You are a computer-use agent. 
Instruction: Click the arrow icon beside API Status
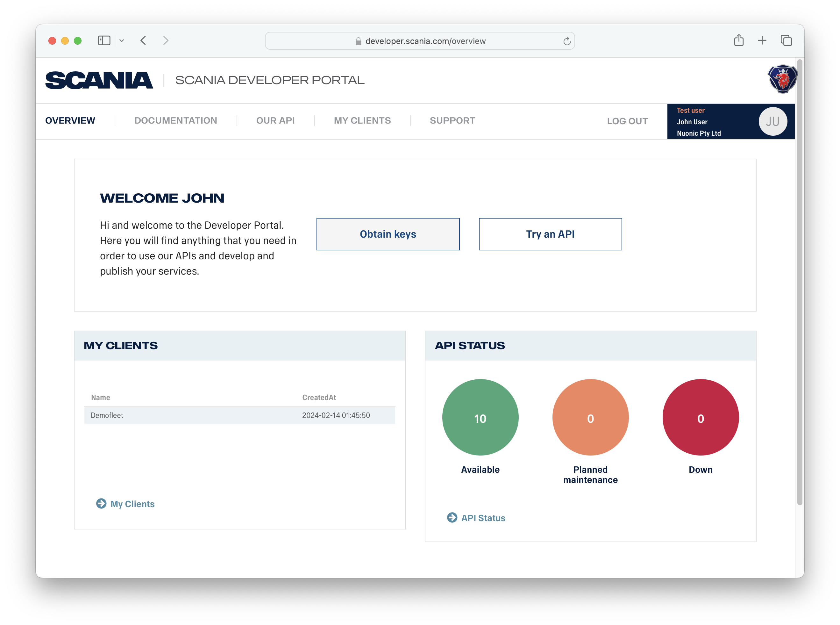coord(452,518)
